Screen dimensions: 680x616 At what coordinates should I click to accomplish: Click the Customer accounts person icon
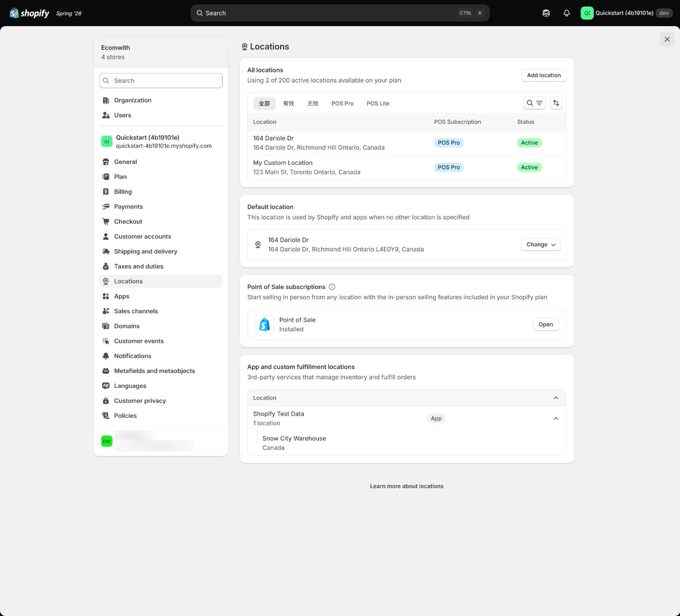[x=106, y=237]
